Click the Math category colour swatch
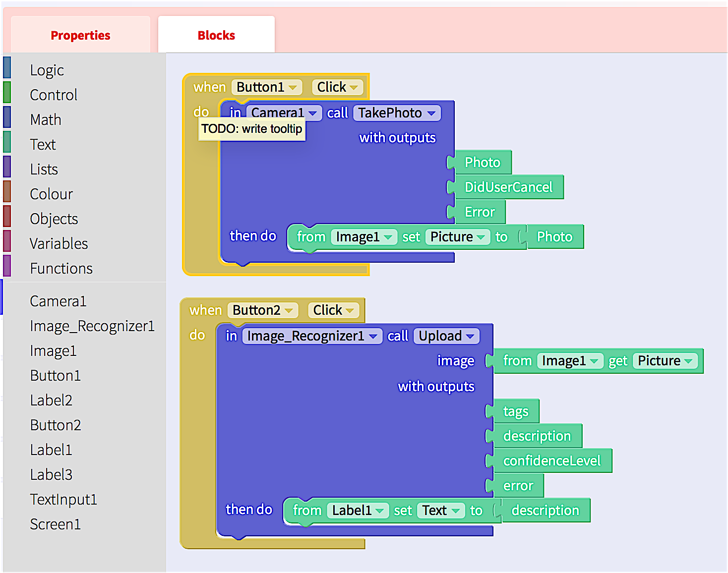Image resolution: width=728 pixels, height=573 pixels. point(7,118)
